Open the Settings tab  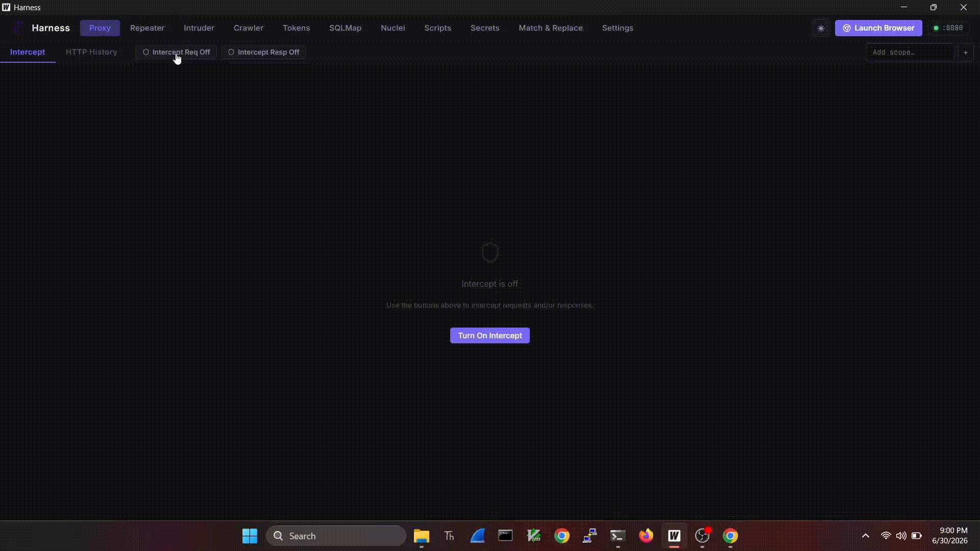pos(618,28)
